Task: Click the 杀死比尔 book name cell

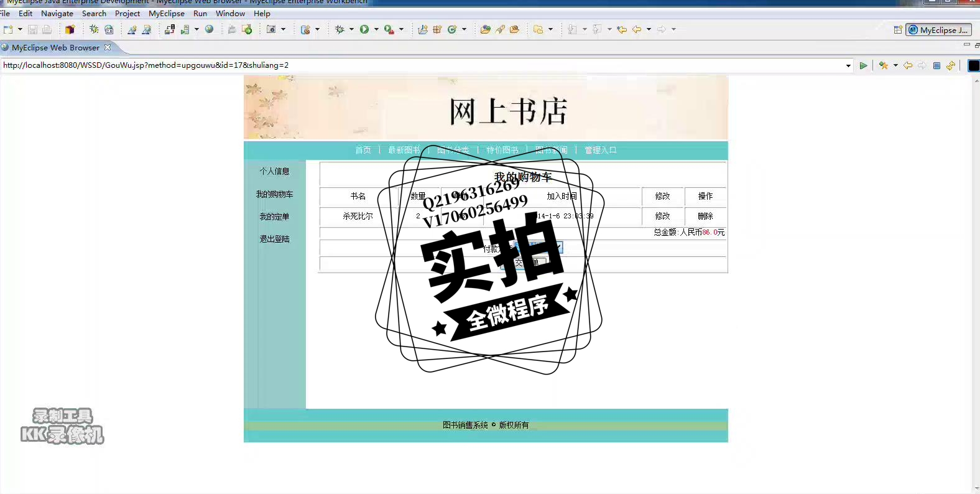Action: tap(358, 216)
